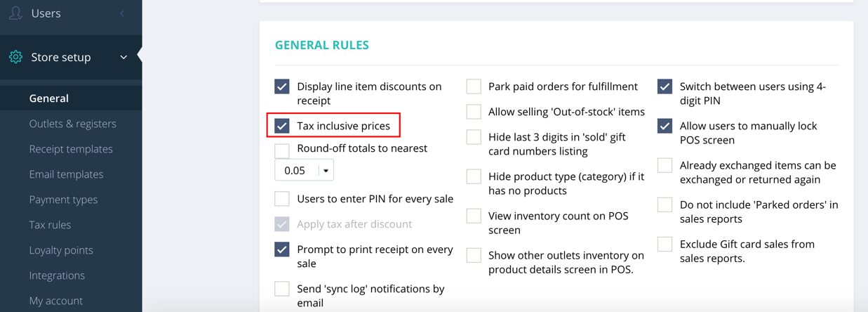Go to Receipt templates
Screen dimensions: 868x312
tap(71, 149)
